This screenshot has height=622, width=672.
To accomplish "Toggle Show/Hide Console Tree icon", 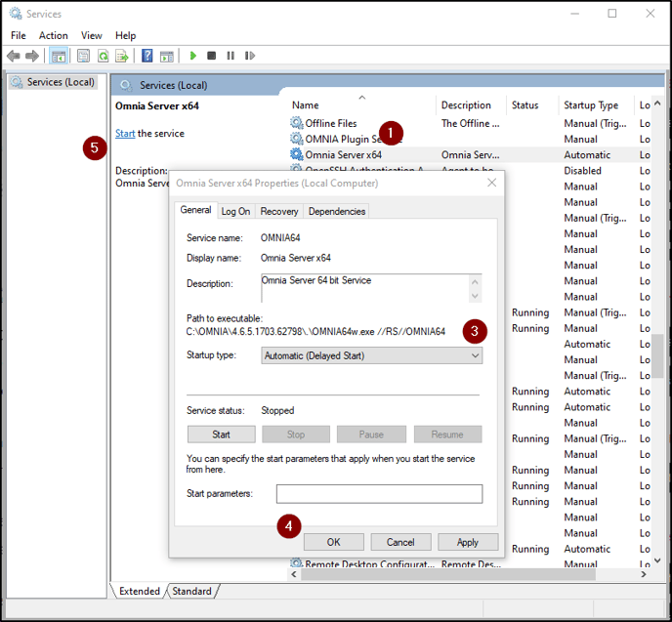I will pos(59,56).
